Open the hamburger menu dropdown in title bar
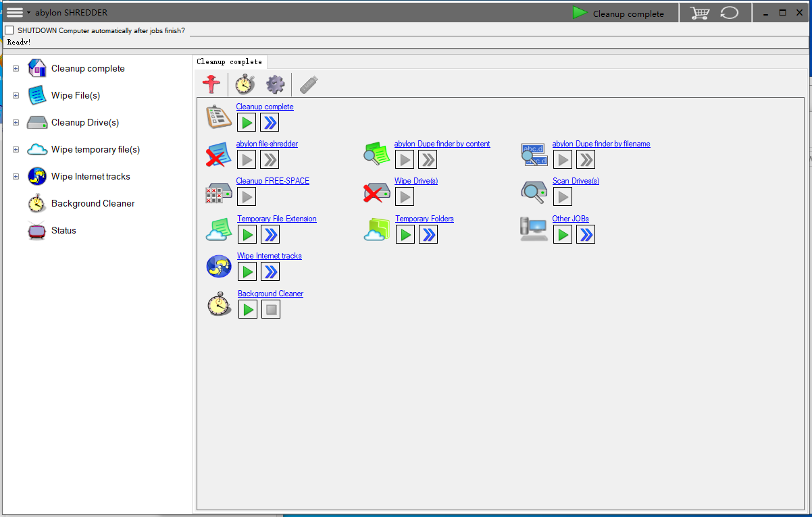This screenshot has width=812, height=517. pos(18,12)
